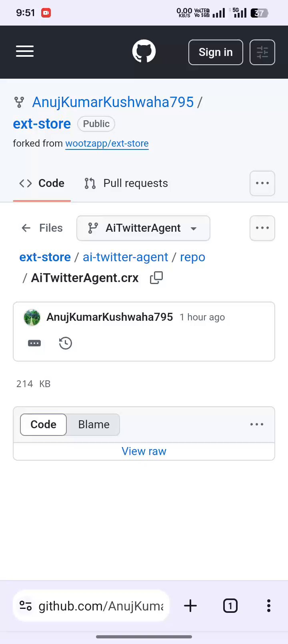Expand the AiTwitterAgent branch dropdown
The width and height of the screenshot is (288, 644).
(143, 228)
